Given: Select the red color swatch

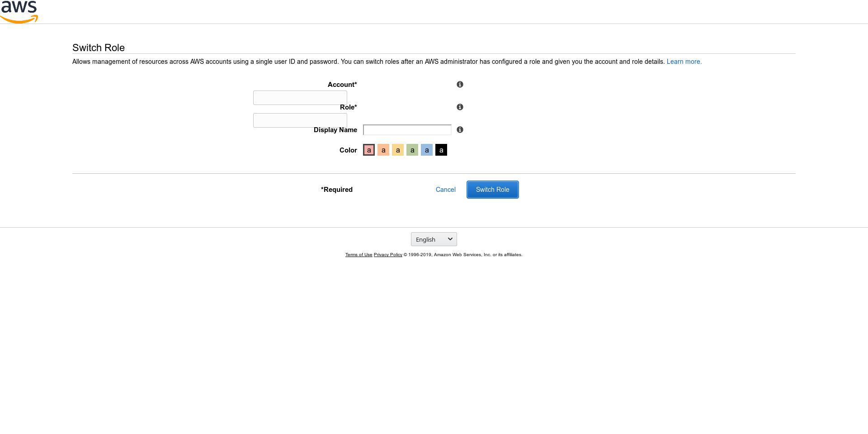Looking at the screenshot, I should point(369,150).
